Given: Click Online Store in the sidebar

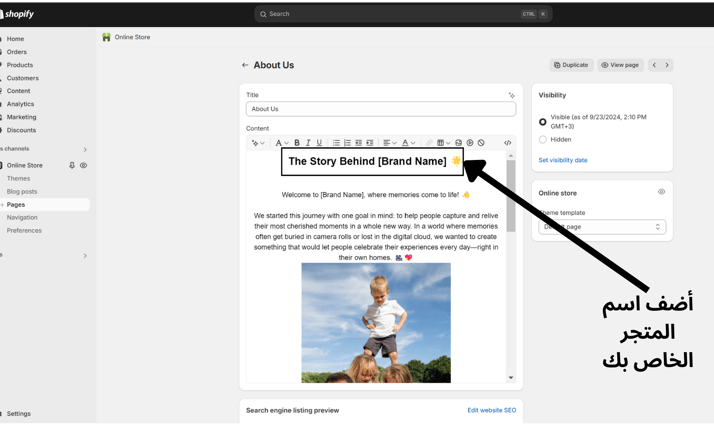Looking at the screenshot, I should 25,165.
